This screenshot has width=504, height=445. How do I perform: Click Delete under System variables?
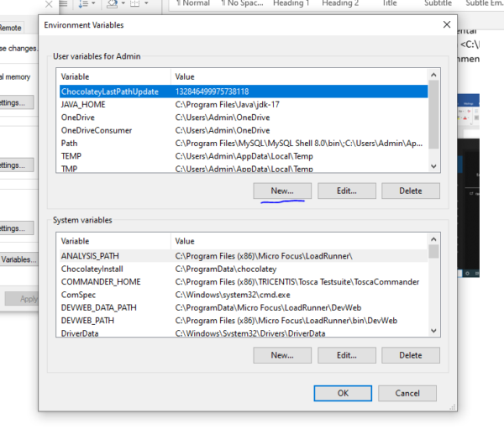(x=411, y=355)
